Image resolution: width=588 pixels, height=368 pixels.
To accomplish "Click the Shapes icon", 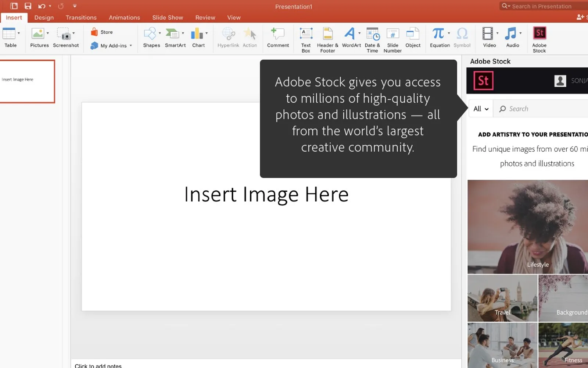I will pos(150,33).
